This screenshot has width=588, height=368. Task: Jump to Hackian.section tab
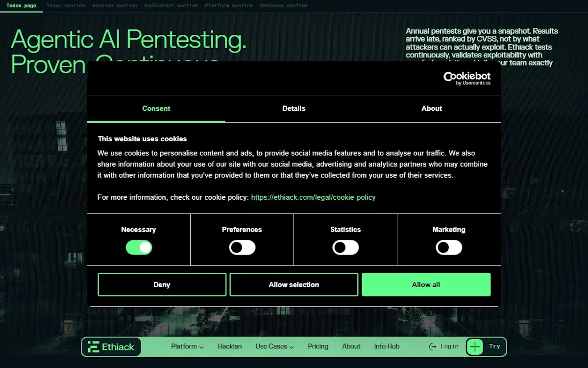[115, 6]
